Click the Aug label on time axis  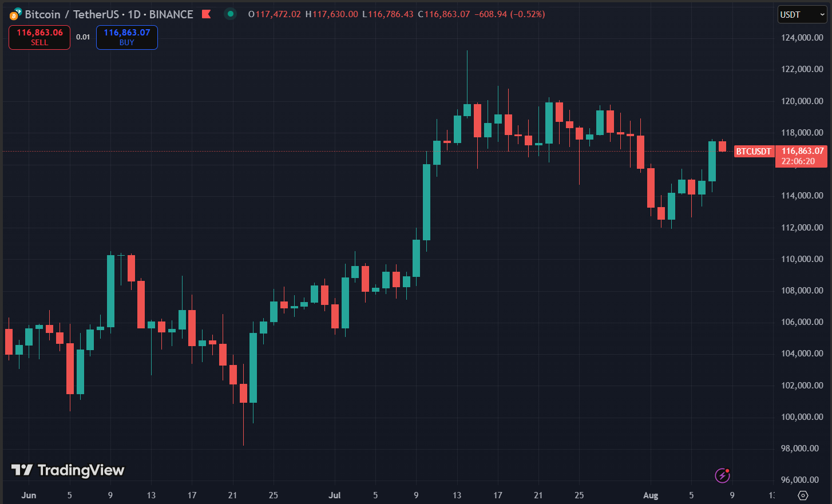tap(651, 495)
